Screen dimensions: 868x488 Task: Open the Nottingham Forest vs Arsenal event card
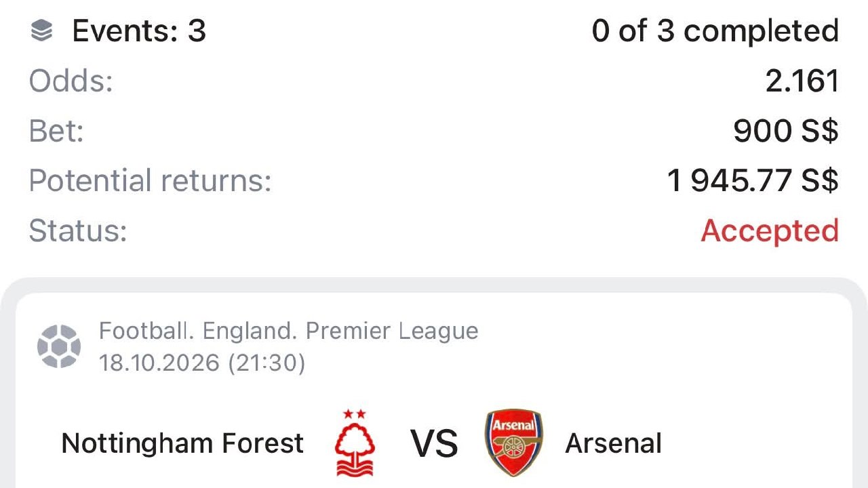pyautogui.click(x=434, y=390)
